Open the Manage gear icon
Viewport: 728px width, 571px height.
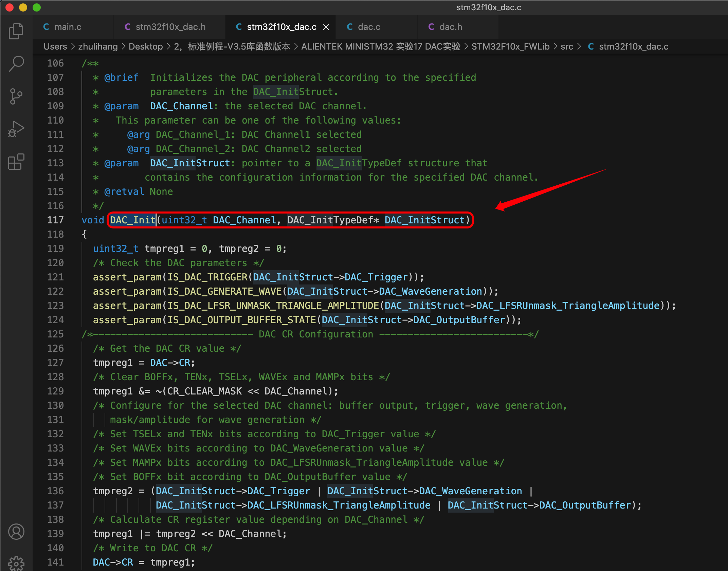(x=16, y=563)
